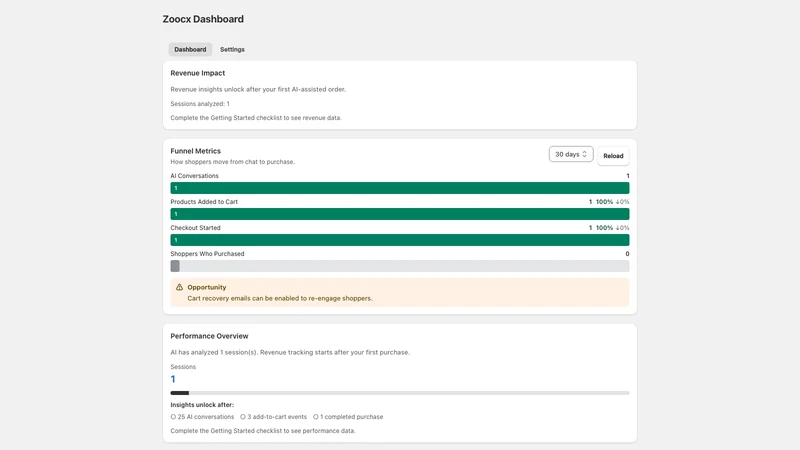Click the Performance Overview heading
This screenshot has height=450, width=800.
(209, 336)
